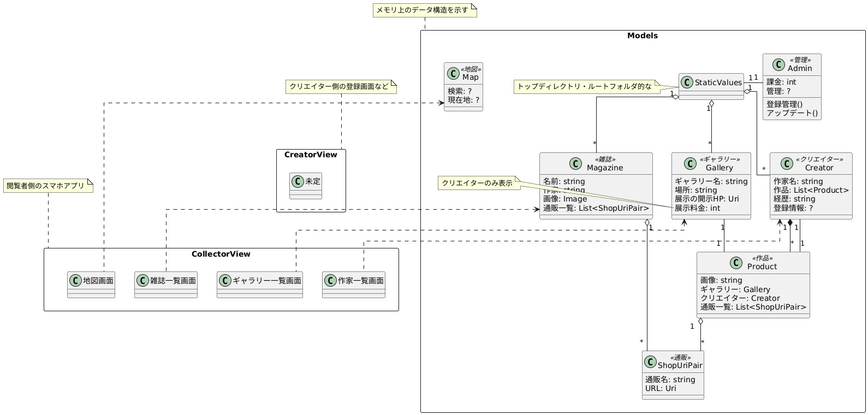The image size is (868, 415).
Task: Select 通販一覧: List<ShopUriPair> in Magazine
Action: tap(596, 207)
